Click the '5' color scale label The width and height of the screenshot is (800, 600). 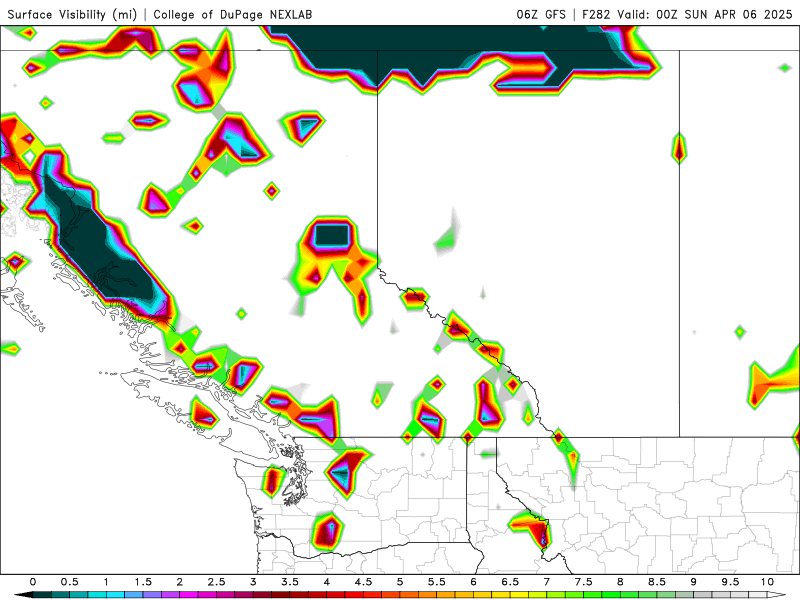click(400, 582)
